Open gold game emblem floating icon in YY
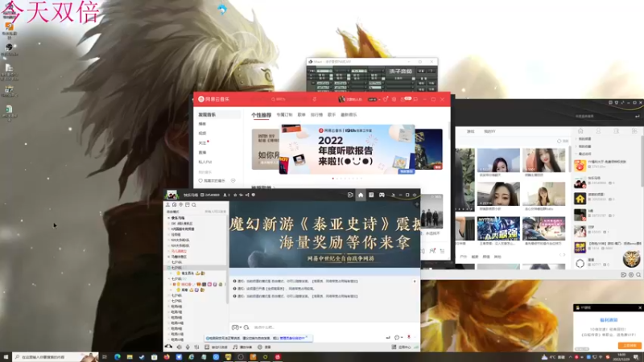Image resolution: width=644 pixels, height=362 pixels. click(x=631, y=259)
